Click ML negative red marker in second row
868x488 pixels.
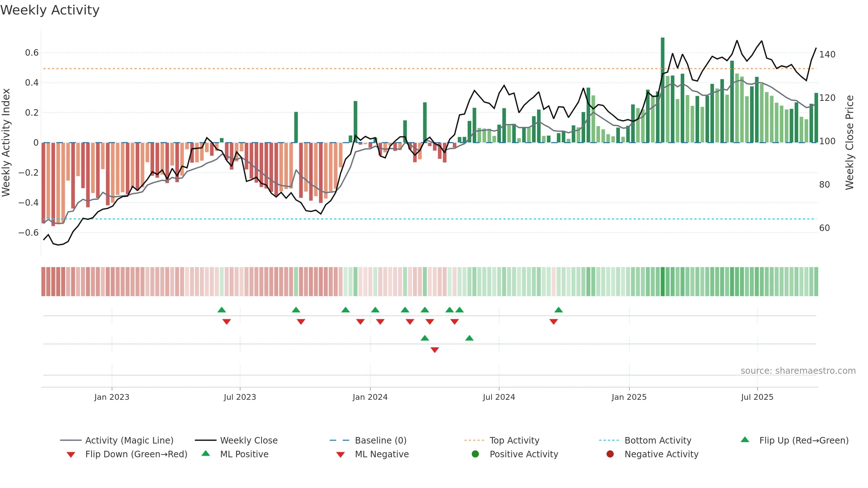click(435, 350)
